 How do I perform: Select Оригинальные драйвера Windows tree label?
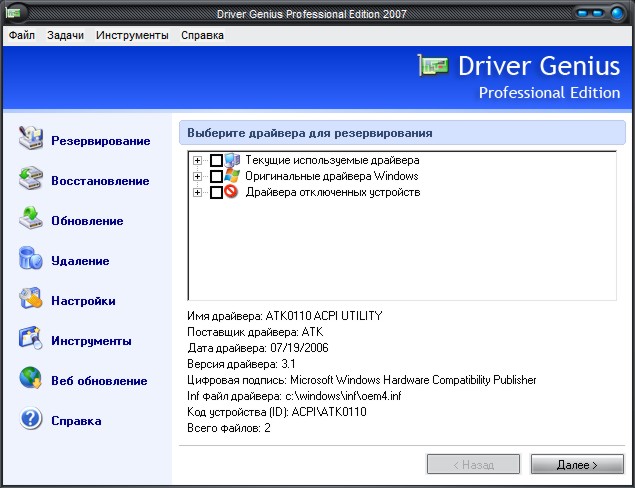[x=332, y=176]
